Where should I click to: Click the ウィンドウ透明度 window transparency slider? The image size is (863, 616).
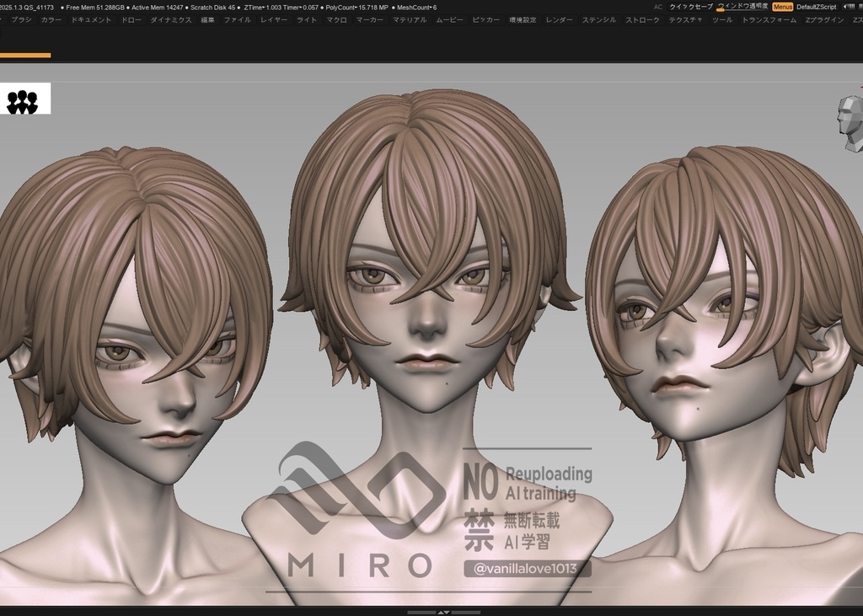coord(743,7)
